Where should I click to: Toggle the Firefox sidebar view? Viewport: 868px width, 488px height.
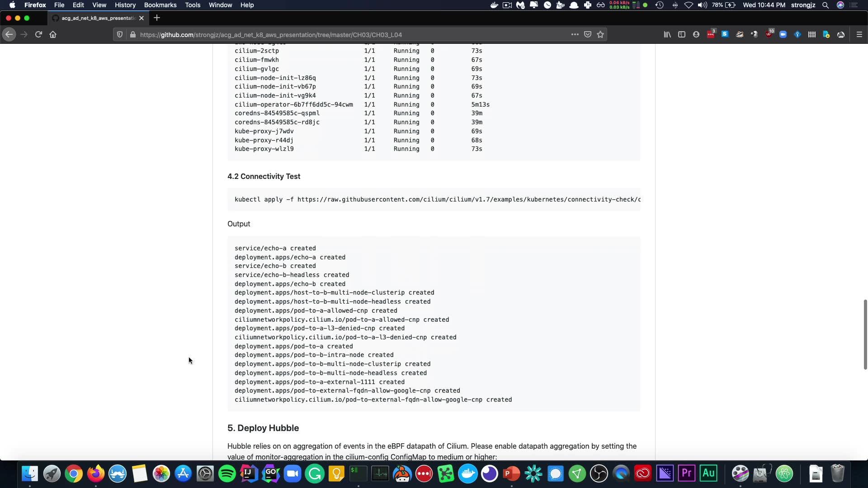tap(682, 34)
